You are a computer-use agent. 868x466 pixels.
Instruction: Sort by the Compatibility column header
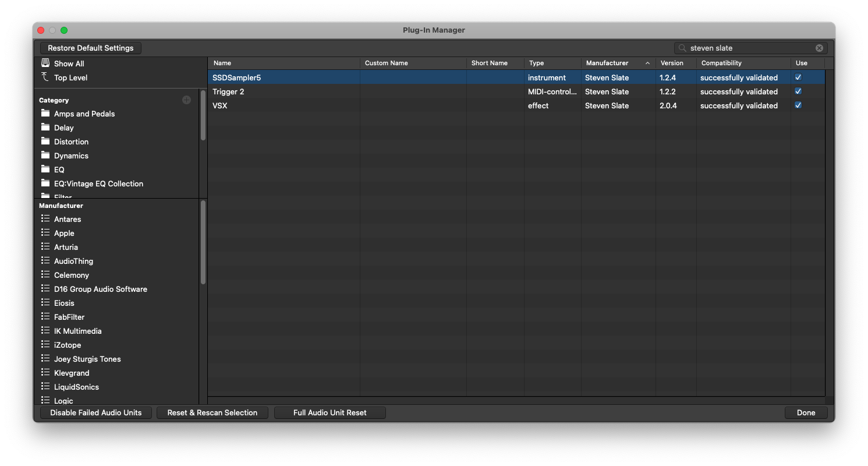[x=743, y=63]
